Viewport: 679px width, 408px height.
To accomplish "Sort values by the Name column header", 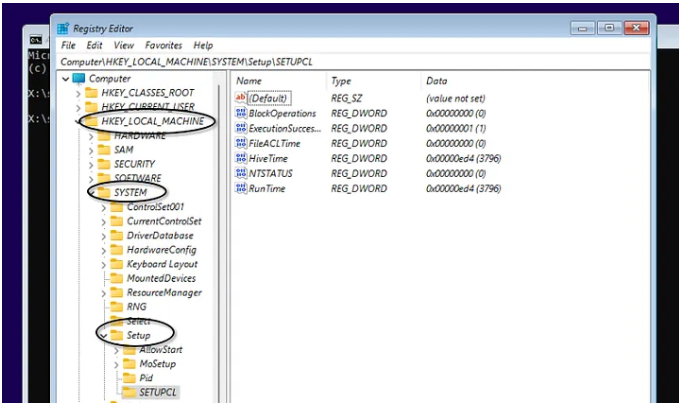I will point(250,81).
